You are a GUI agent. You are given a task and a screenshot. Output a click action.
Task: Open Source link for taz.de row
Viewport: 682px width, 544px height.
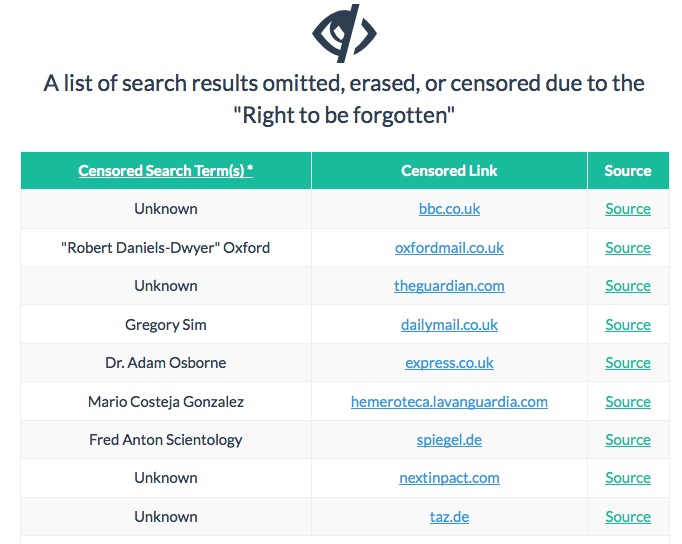click(628, 517)
